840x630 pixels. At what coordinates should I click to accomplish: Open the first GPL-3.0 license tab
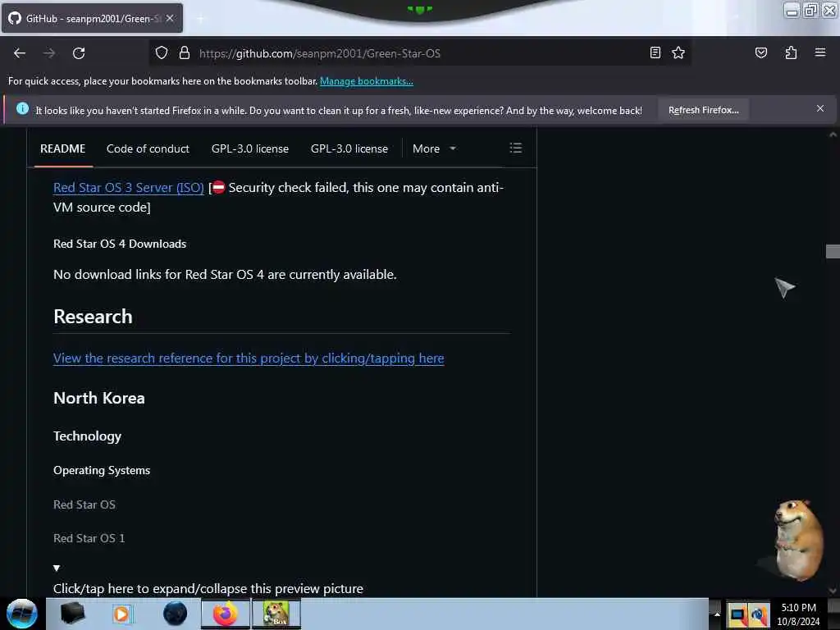(x=249, y=148)
